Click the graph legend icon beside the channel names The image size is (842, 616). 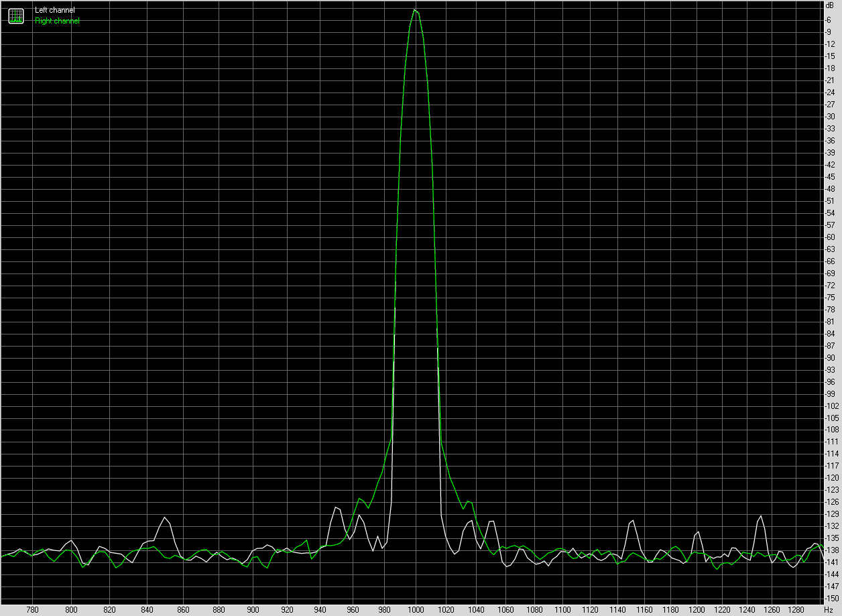click(15, 15)
